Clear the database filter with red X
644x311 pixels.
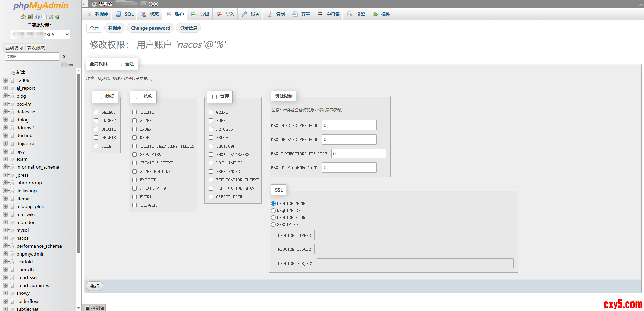[64, 57]
